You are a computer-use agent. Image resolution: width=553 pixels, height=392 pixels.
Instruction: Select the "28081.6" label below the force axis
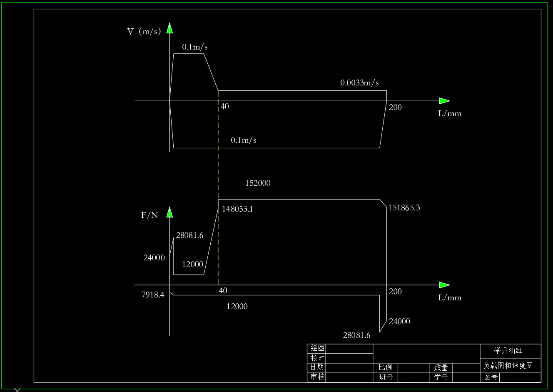(356, 335)
